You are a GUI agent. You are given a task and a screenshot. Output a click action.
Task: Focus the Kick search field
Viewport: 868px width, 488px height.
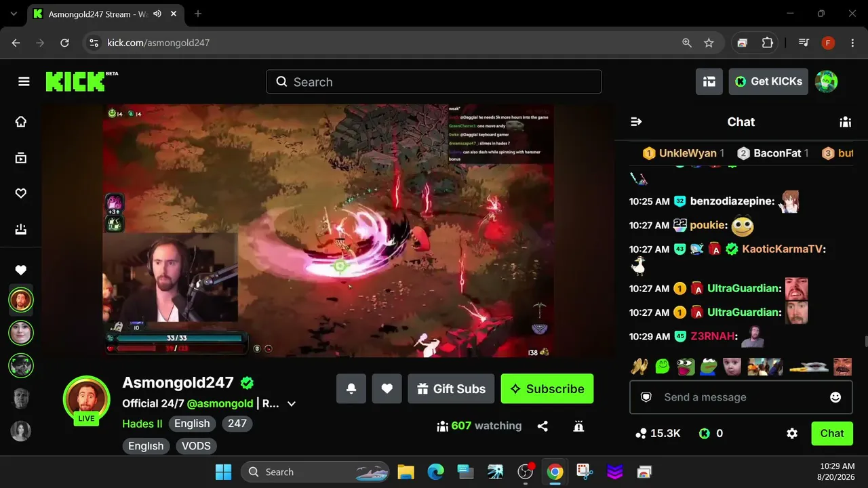click(x=434, y=82)
